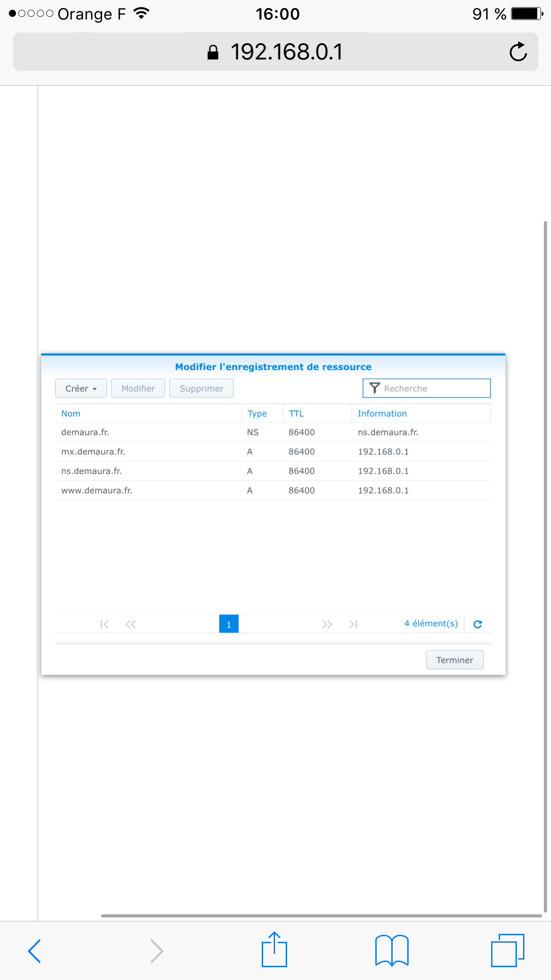Go to the previous page of records

coord(130,624)
